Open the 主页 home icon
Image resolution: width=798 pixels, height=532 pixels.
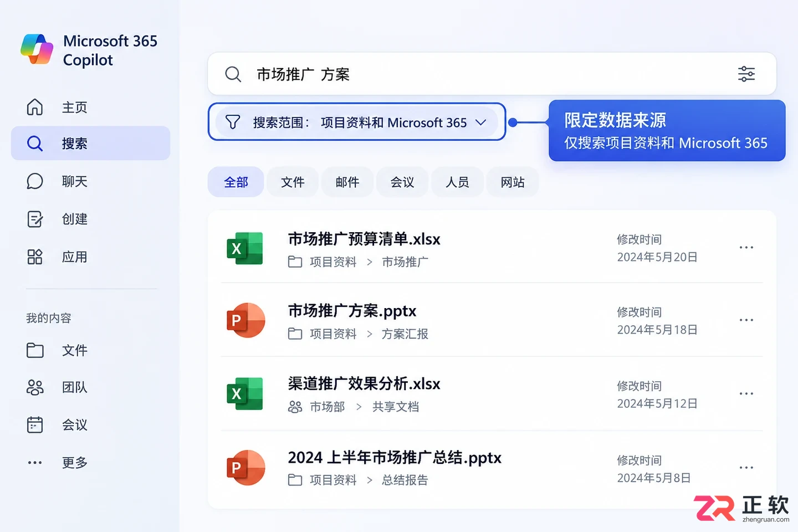35,107
